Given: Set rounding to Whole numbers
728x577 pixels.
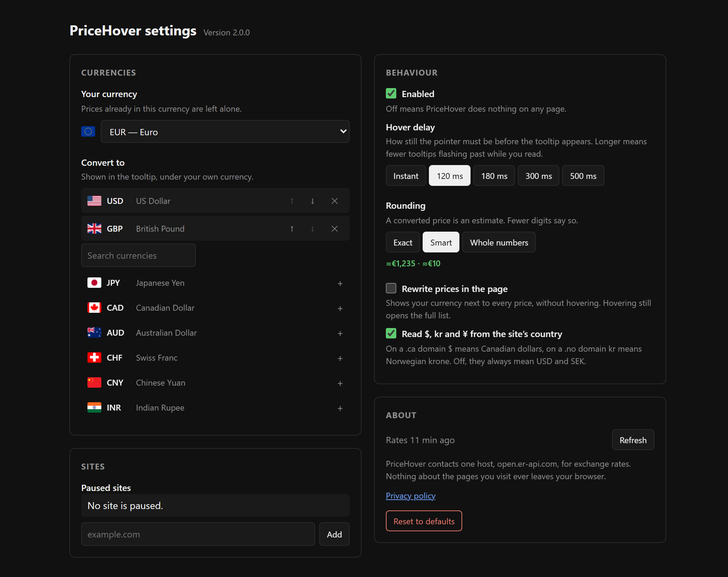Looking at the screenshot, I should tap(499, 242).
